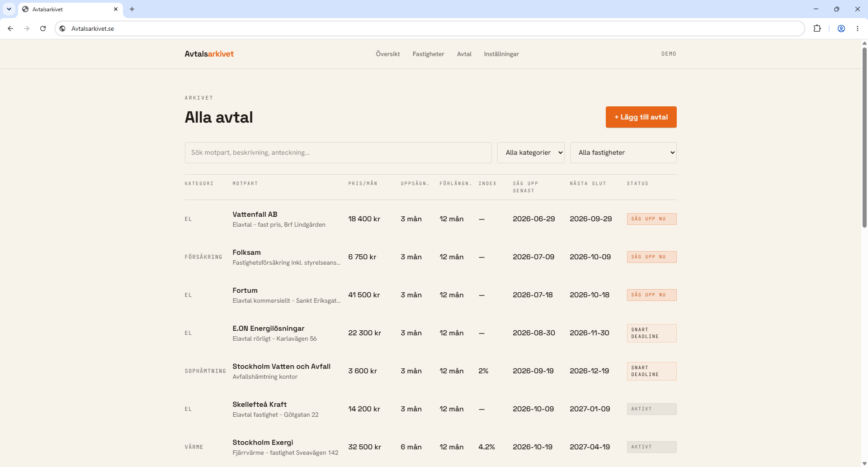Click the Lägg till avtal button
This screenshot has width=868, height=467.
[641, 117]
